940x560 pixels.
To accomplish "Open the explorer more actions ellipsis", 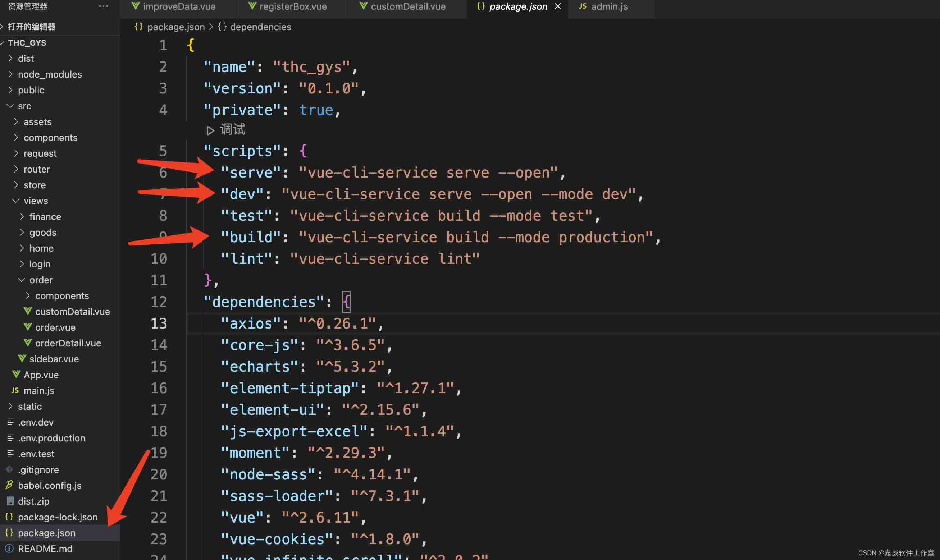I will tap(103, 6).
